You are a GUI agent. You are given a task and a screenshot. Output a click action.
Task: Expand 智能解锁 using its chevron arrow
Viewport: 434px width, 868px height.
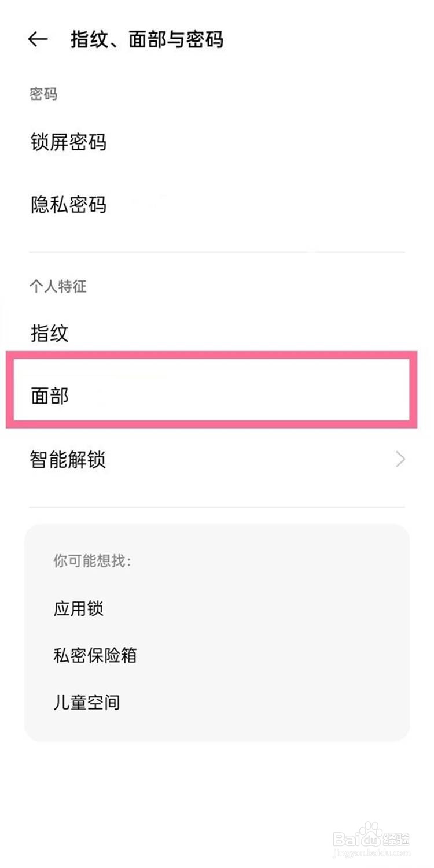coord(400,460)
